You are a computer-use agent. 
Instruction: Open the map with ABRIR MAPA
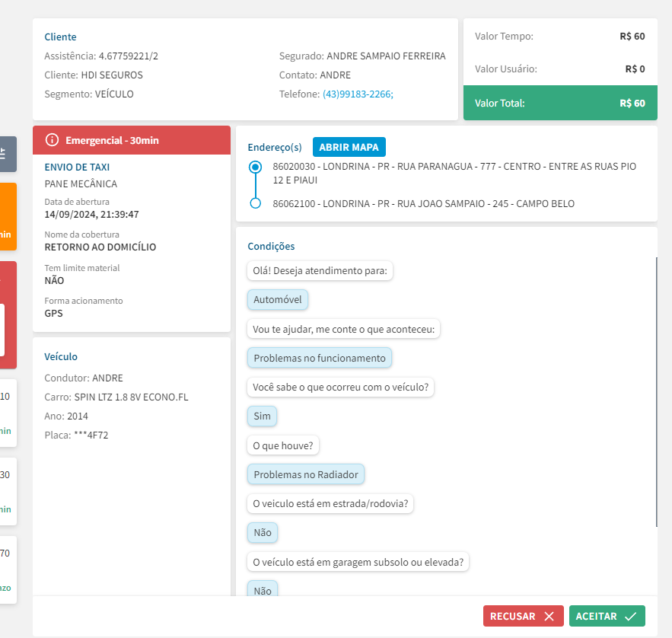[x=349, y=147]
